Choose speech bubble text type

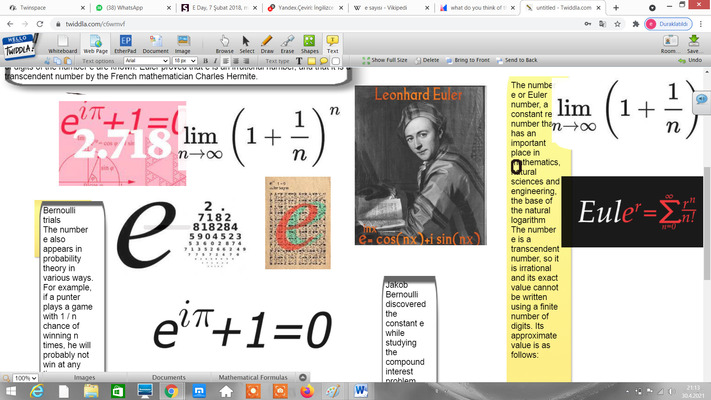(x=324, y=61)
